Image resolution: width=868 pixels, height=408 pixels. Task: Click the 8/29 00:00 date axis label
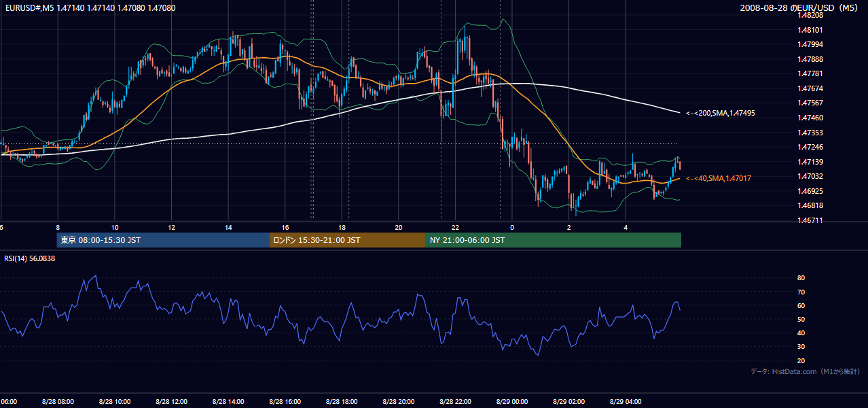pos(512,401)
